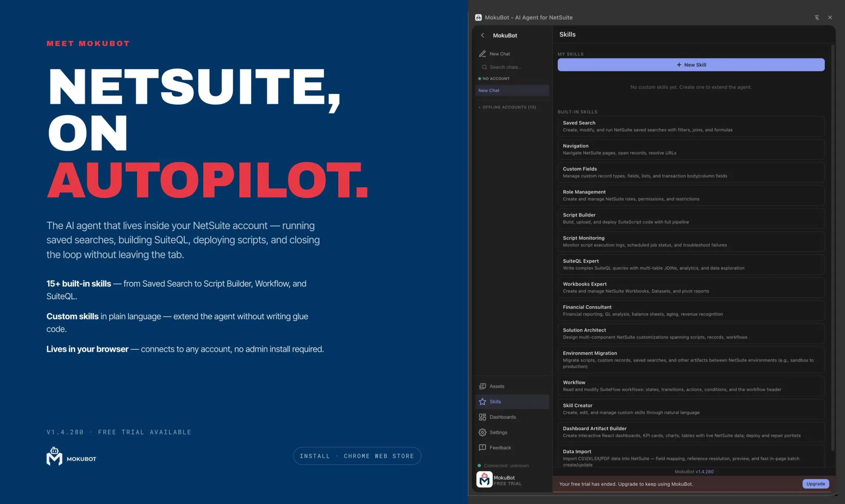Click the free trial ended message
Viewport: 845px width, 504px height.
pyautogui.click(x=626, y=484)
